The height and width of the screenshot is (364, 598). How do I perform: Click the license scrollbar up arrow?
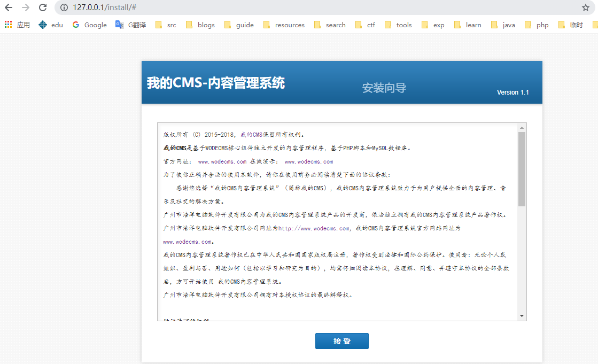522,128
